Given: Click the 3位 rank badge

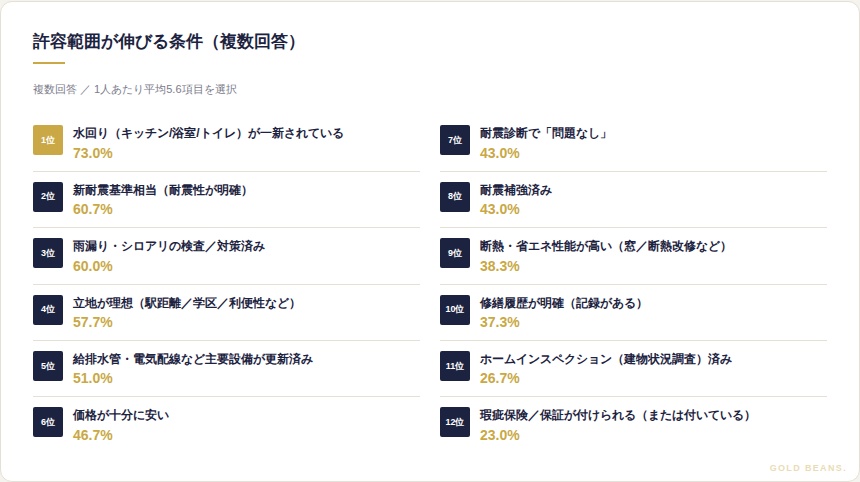Looking at the screenshot, I should (48, 254).
